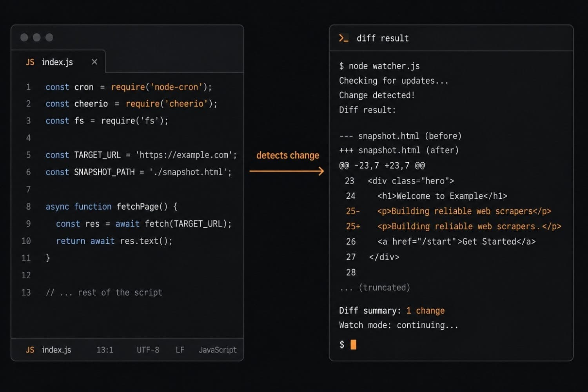Click diff line number 28

[x=351, y=272]
